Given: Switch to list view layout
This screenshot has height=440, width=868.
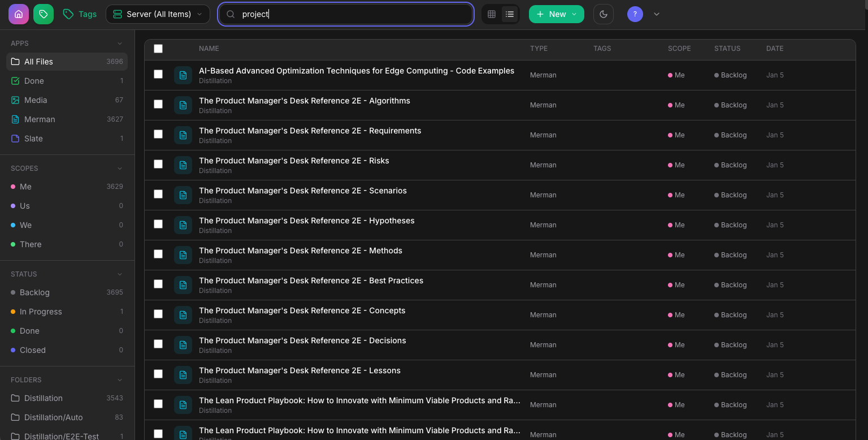Looking at the screenshot, I should pos(510,14).
